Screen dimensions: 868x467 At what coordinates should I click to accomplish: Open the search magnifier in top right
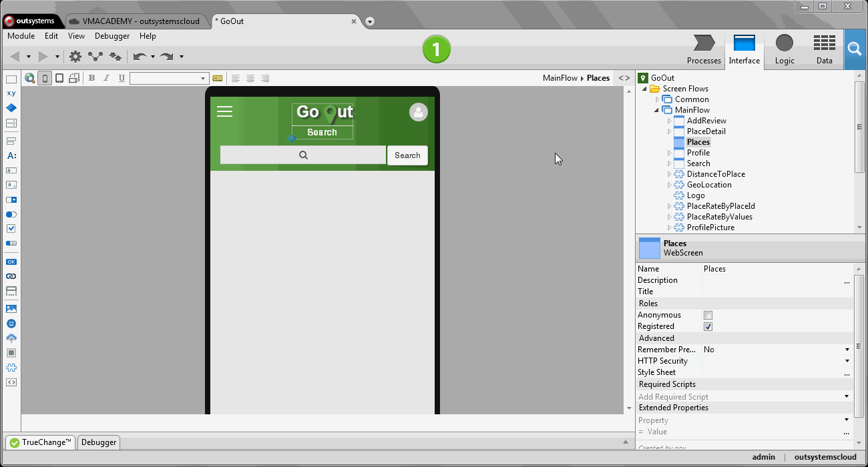tap(854, 49)
